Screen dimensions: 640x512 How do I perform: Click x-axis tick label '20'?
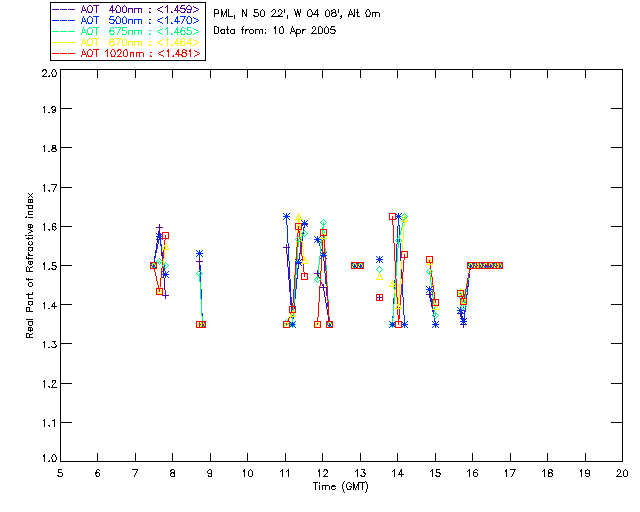(x=622, y=473)
